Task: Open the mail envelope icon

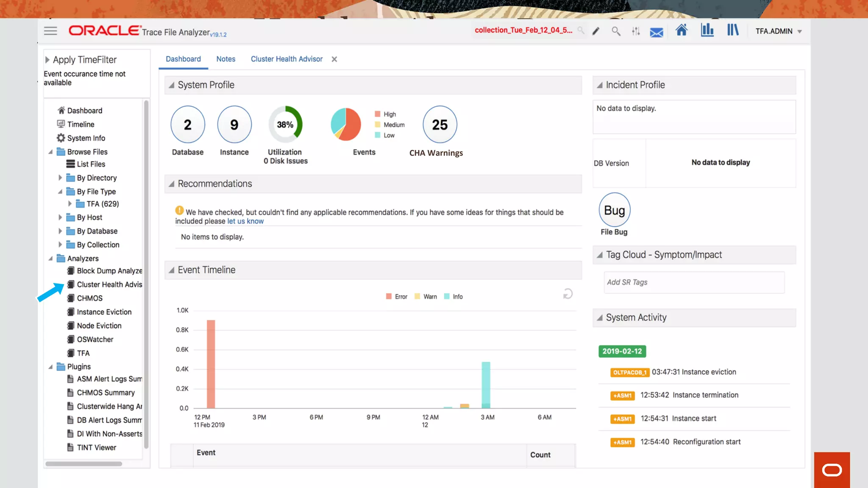Action: pos(657,32)
